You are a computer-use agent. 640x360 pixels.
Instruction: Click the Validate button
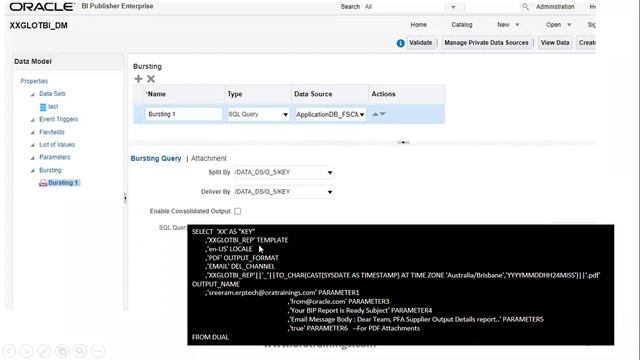pos(420,43)
